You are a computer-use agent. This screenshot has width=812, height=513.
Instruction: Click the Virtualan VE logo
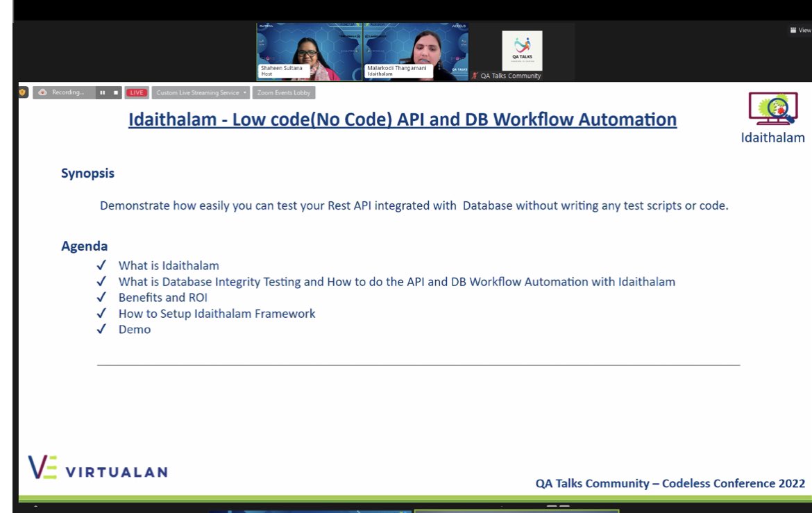[42, 467]
